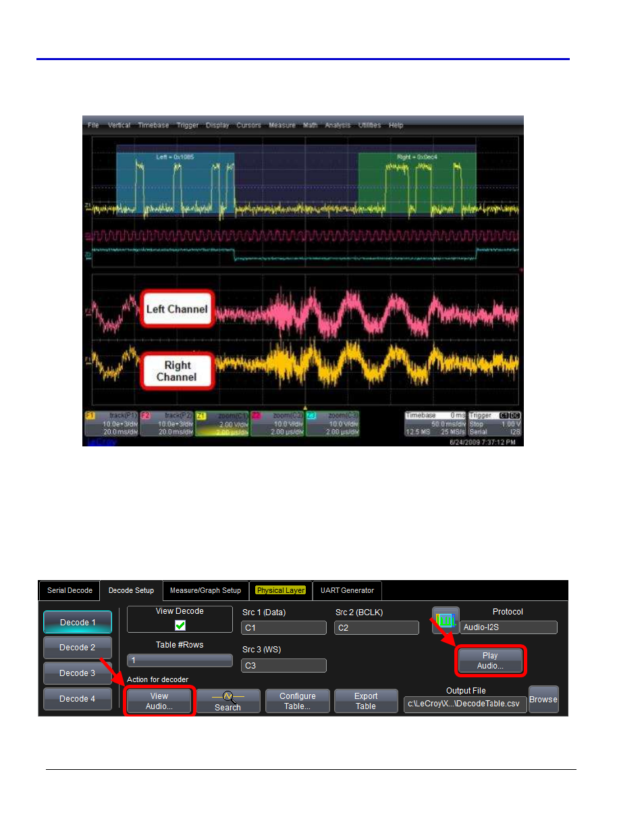Click the trigger position marker below the grid
The height and width of the screenshot is (834, 644).
tap(305, 408)
